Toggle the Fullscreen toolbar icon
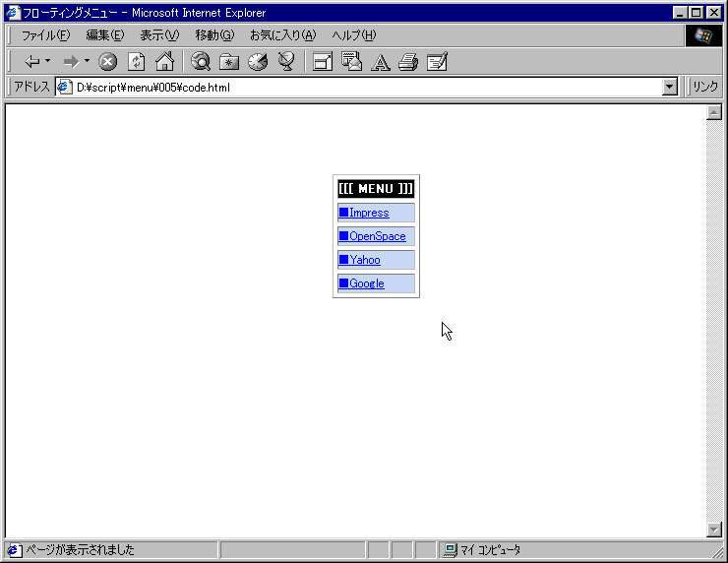728x563 pixels. click(x=323, y=61)
